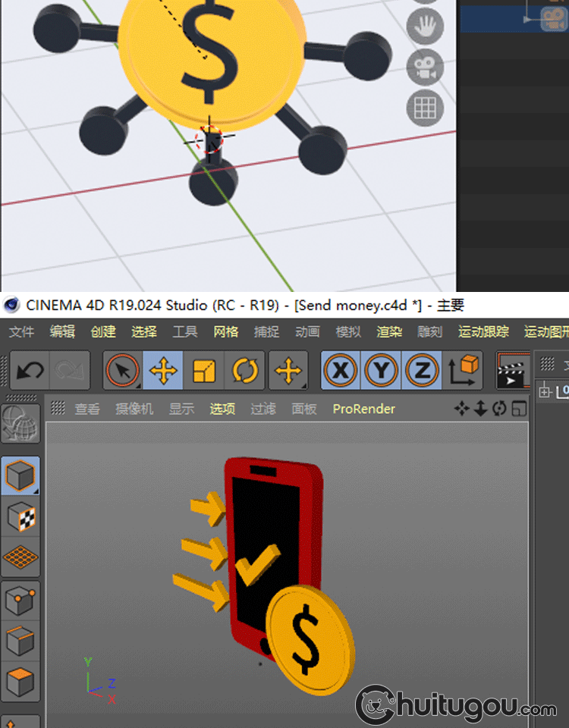Open the 选择 menu
This screenshot has height=728, width=569.
[144, 331]
